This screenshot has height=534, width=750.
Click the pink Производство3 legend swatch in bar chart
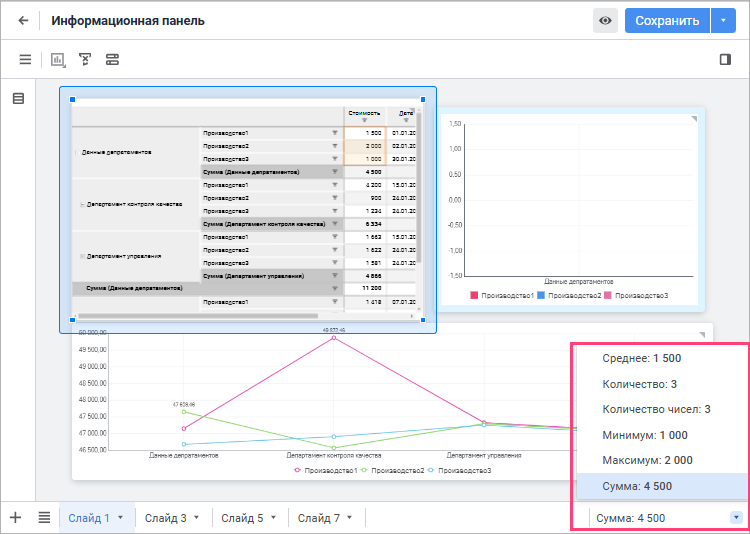[x=608, y=296]
